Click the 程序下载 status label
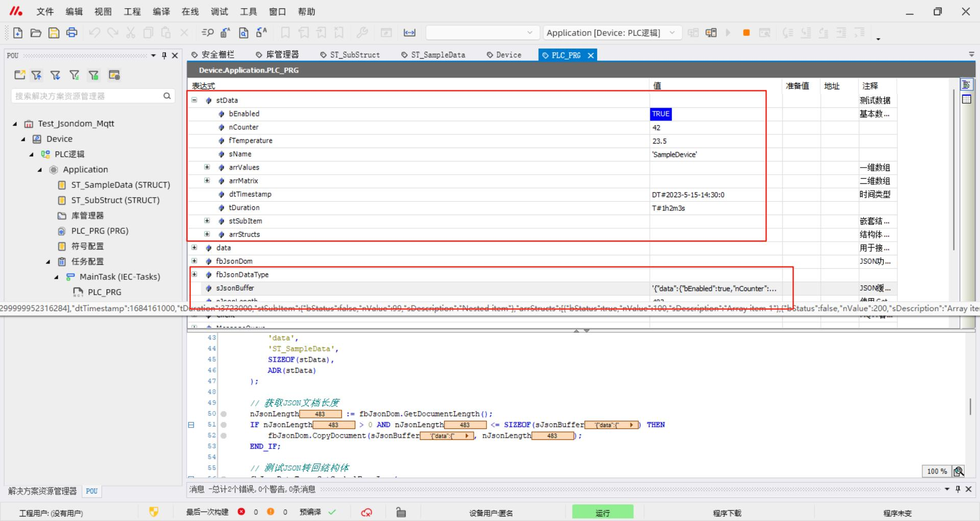The width and height of the screenshot is (980, 521). [x=727, y=513]
